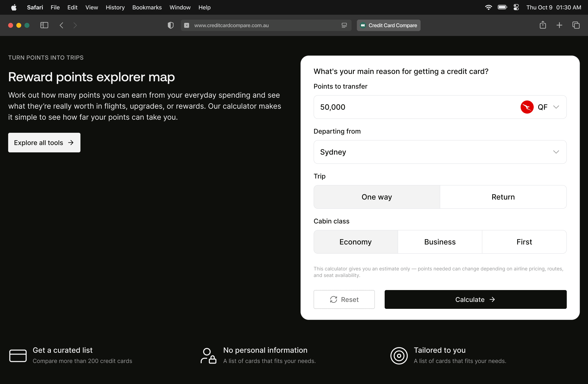Toggle the Safari sidebar icon
The height and width of the screenshot is (384, 588).
44,25
